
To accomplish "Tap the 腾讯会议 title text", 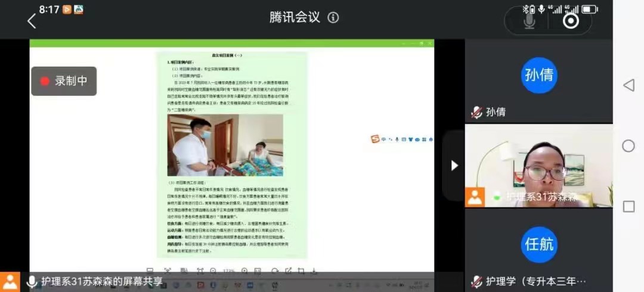I will (295, 18).
